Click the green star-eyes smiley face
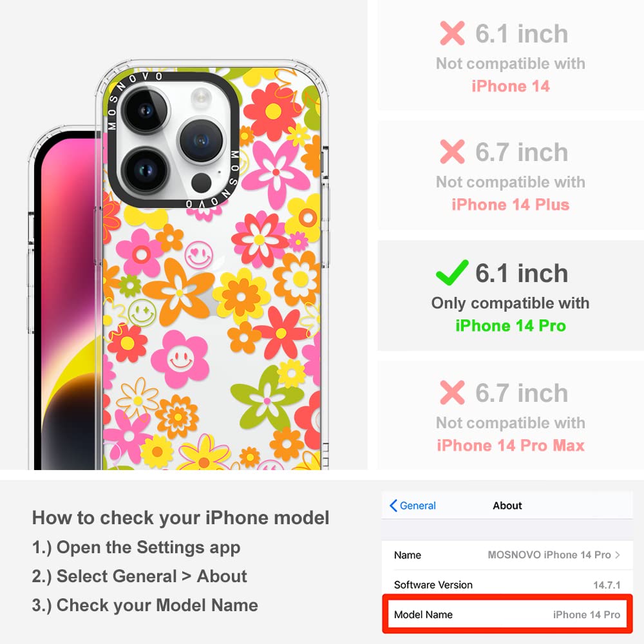644x644 pixels. point(142,312)
